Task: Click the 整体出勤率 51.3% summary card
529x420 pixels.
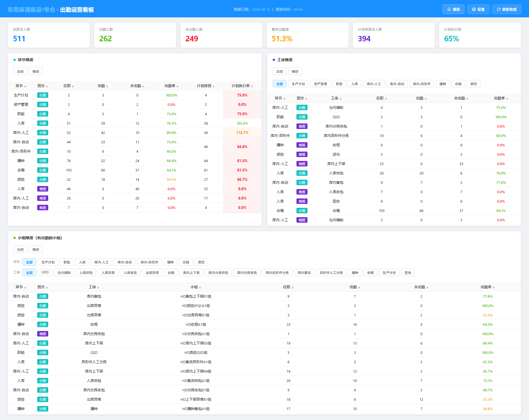Action: [x=307, y=35]
